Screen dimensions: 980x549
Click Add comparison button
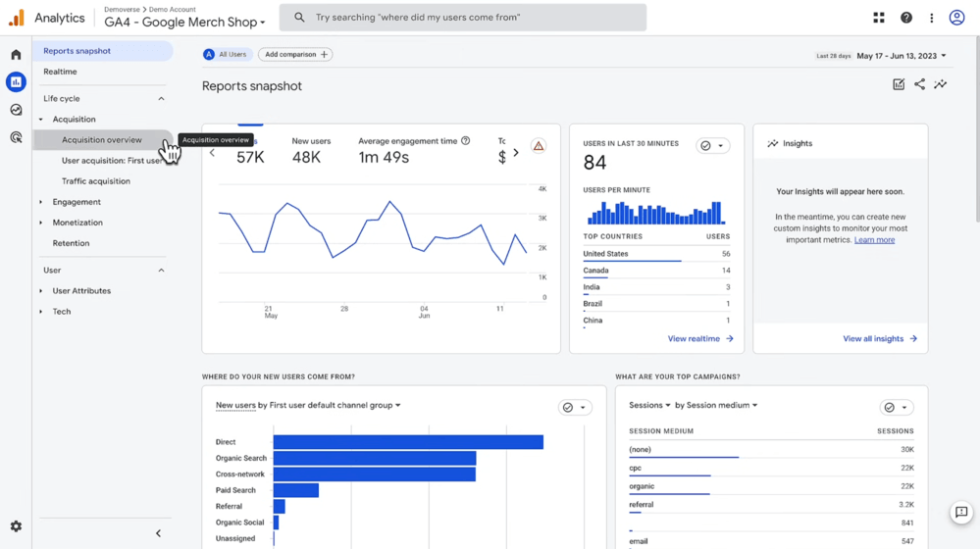[295, 54]
